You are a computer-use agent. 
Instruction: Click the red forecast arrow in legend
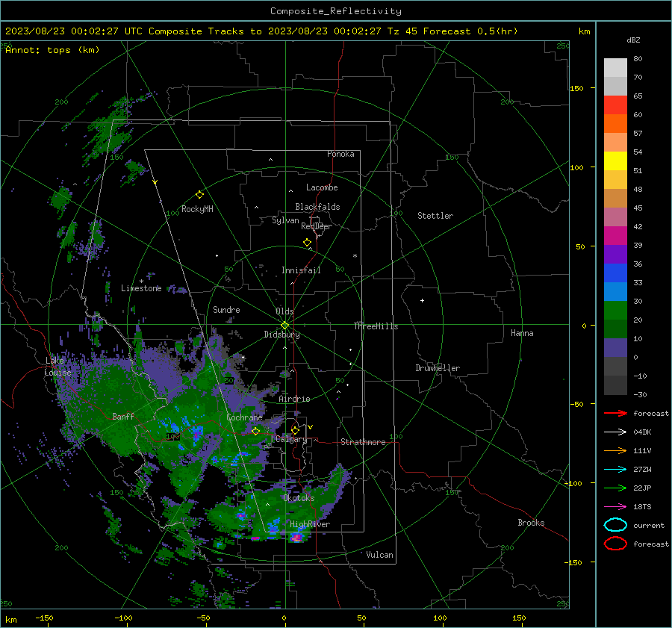tap(615, 413)
